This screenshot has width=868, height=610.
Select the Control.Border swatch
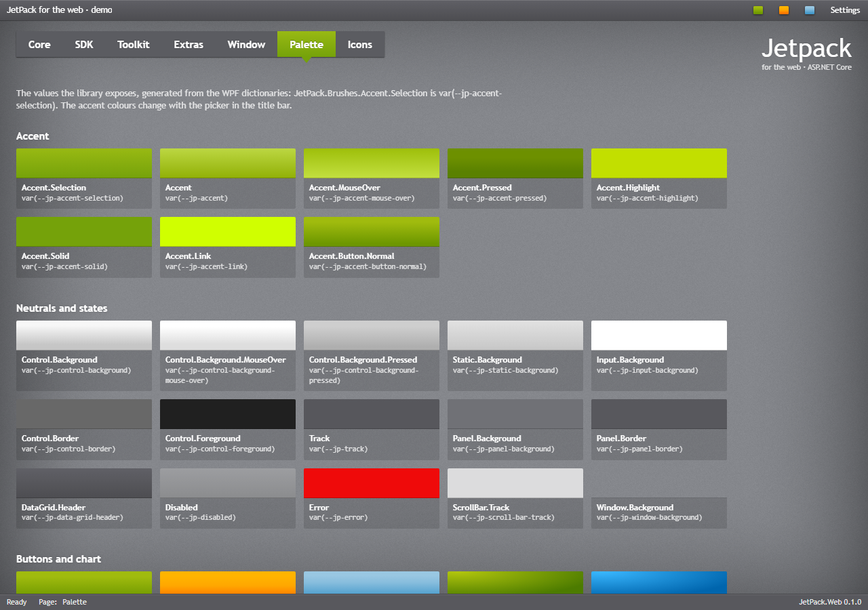(x=84, y=414)
